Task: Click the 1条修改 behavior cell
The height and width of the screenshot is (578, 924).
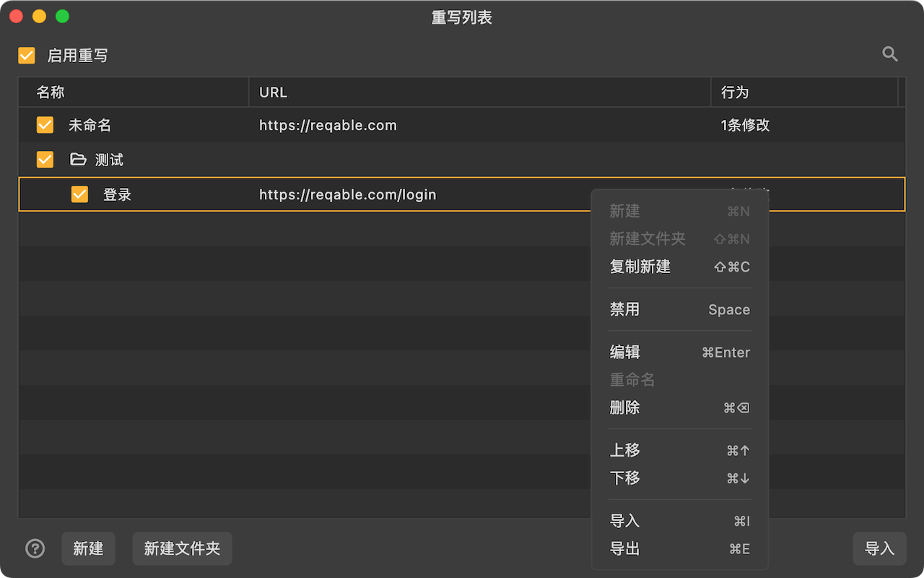Action: tap(745, 125)
